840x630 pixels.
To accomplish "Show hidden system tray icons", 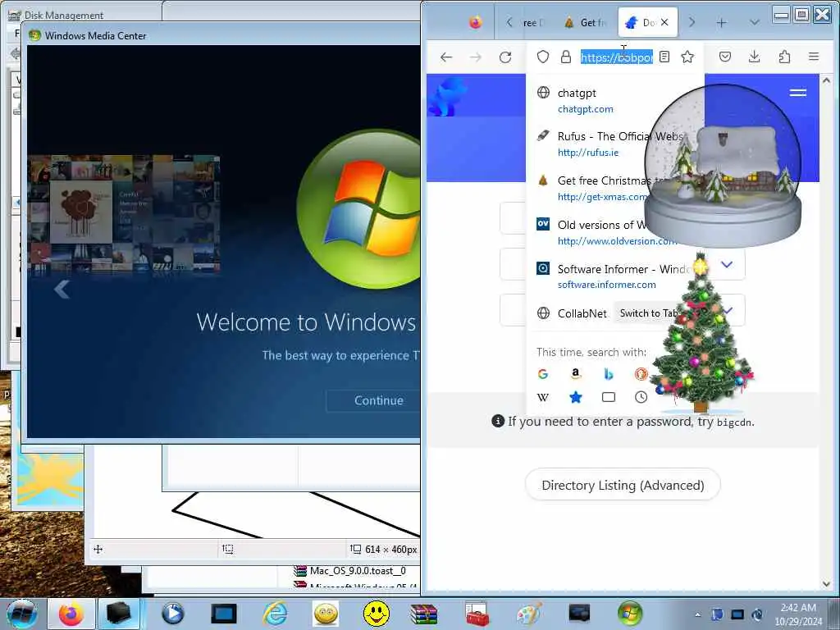I will [x=697, y=614].
